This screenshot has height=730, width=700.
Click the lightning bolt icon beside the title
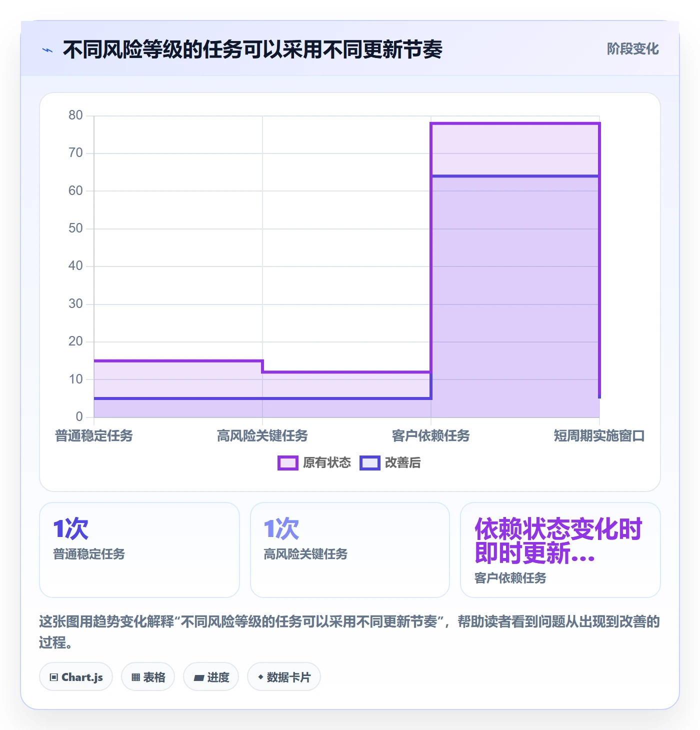(47, 50)
